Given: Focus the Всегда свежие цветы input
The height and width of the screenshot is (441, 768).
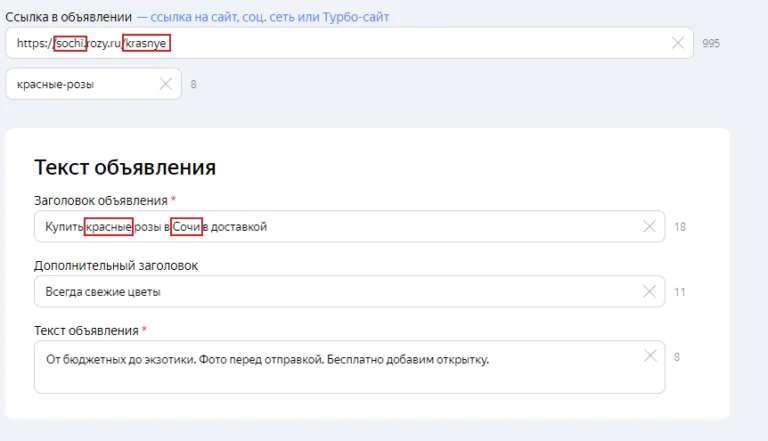Looking at the screenshot, I should pyautogui.click(x=349, y=292).
